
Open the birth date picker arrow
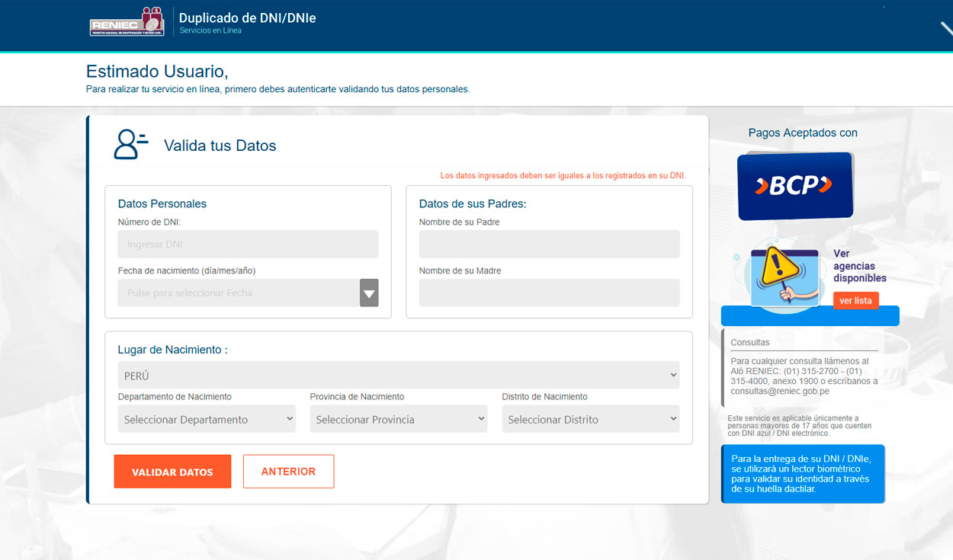coord(369,293)
